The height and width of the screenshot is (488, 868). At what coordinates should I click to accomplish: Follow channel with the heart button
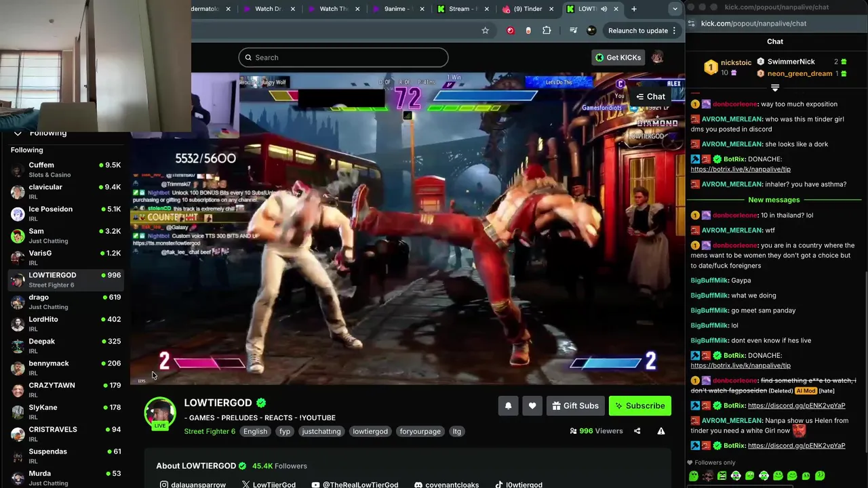532,406
